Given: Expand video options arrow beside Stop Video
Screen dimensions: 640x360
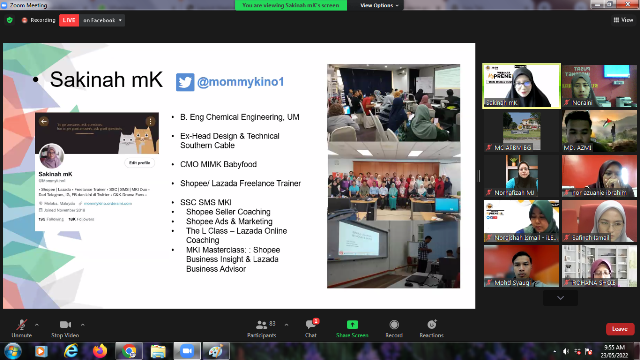Looking at the screenshot, I should point(82,325).
